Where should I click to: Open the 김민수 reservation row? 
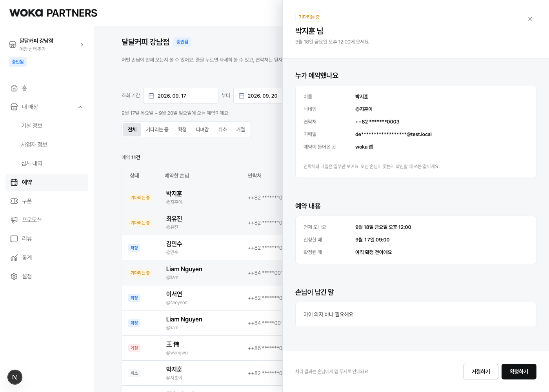202,248
